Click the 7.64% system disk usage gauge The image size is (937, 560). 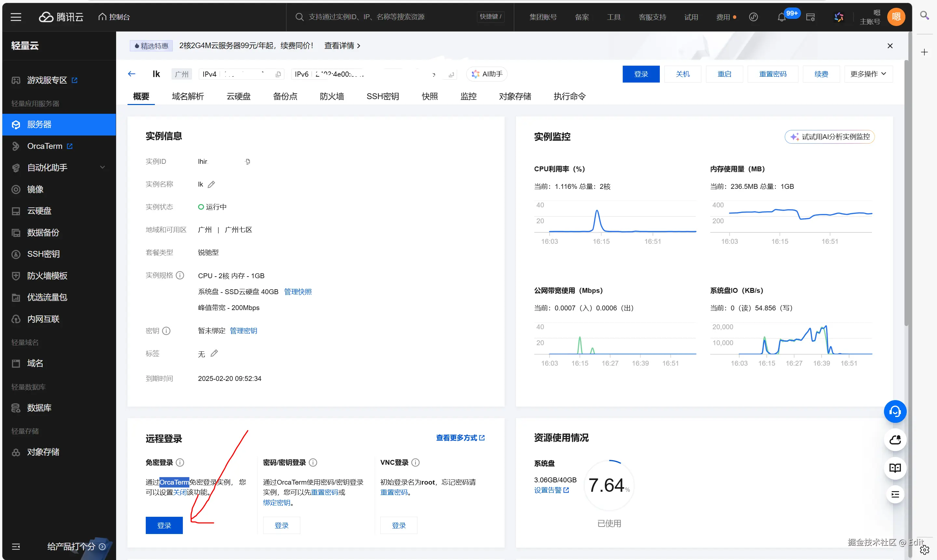(x=608, y=485)
